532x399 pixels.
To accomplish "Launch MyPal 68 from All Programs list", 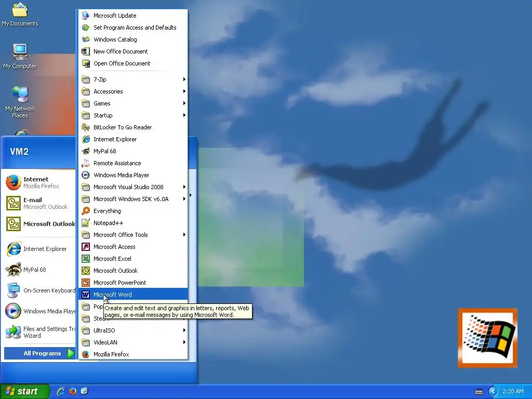I will [133, 151].
